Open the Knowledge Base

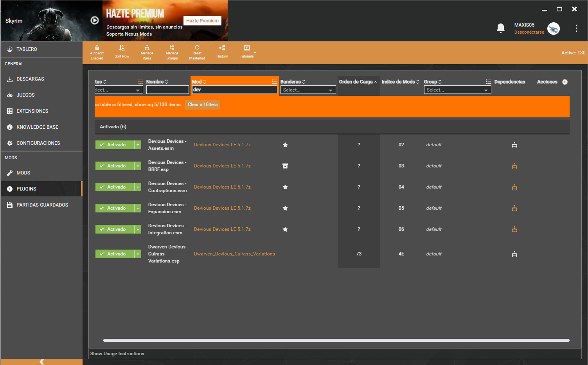(x=41, y=127)
